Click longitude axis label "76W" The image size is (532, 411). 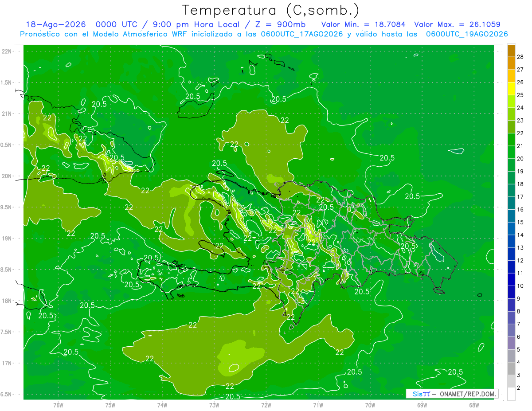(58, 405)
